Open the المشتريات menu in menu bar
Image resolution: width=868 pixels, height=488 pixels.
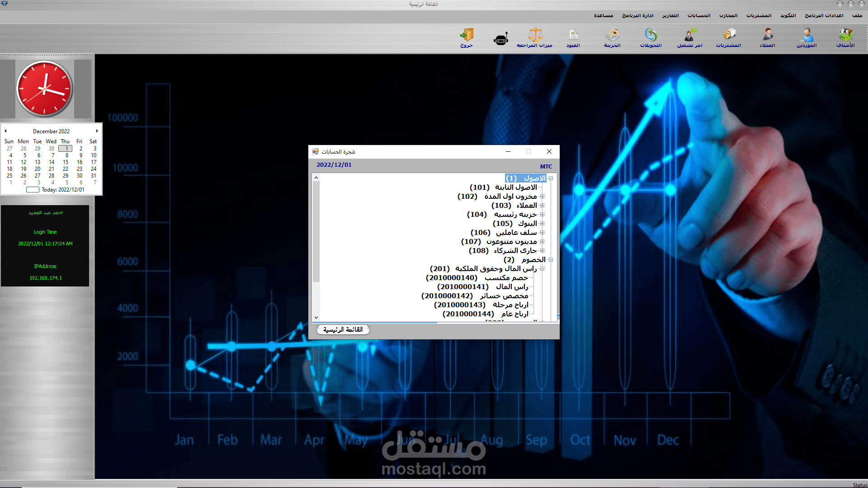coord(759,15)
